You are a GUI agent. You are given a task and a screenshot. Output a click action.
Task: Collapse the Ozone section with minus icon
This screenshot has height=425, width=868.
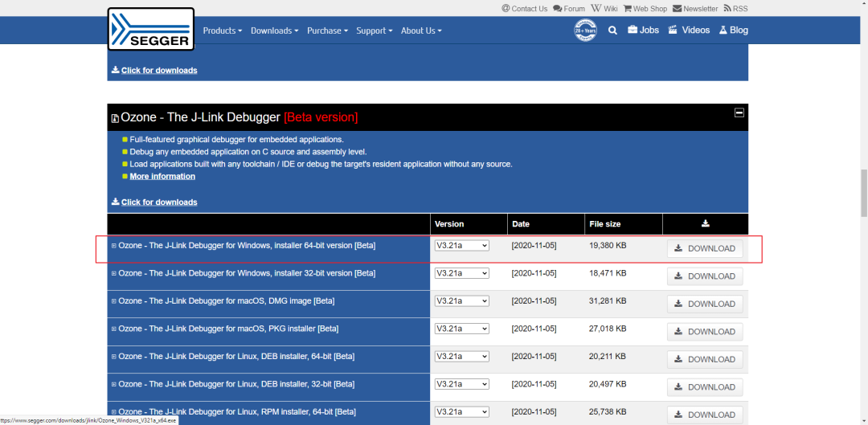[739, 112]
